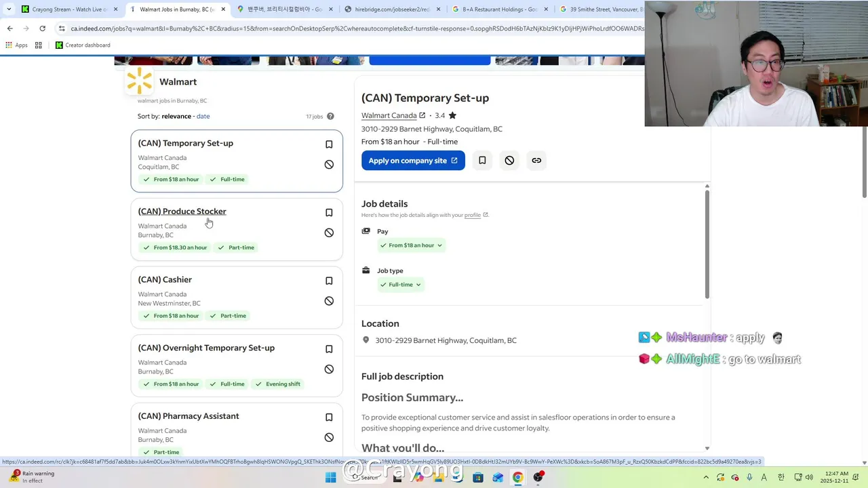This screenshot has height=488, width=868.
Task: Open the (CAN) Overnight Temporary Set-up listing
Action: tap(206, 348)
